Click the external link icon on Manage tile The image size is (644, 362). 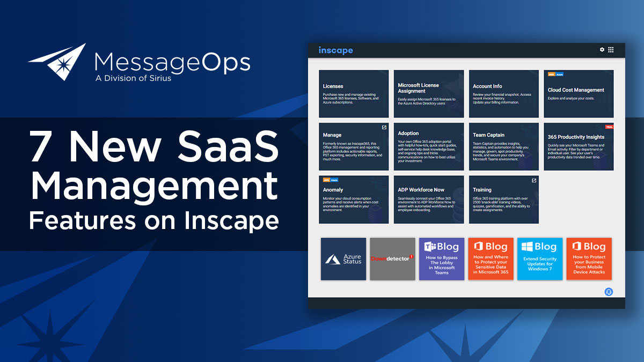[384, 128]
